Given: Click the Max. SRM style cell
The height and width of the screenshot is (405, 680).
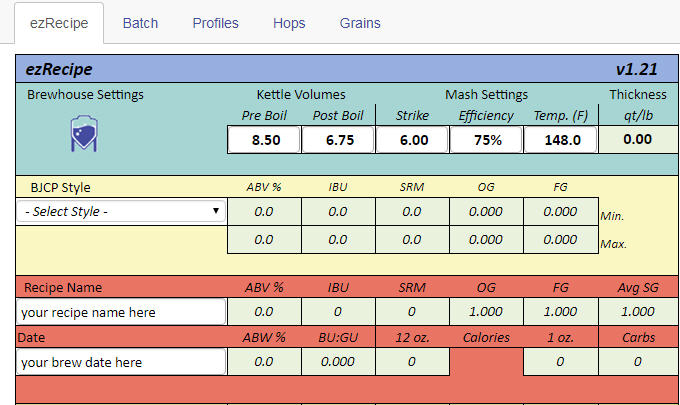Looking at the screenshot, I should [412, 239].
